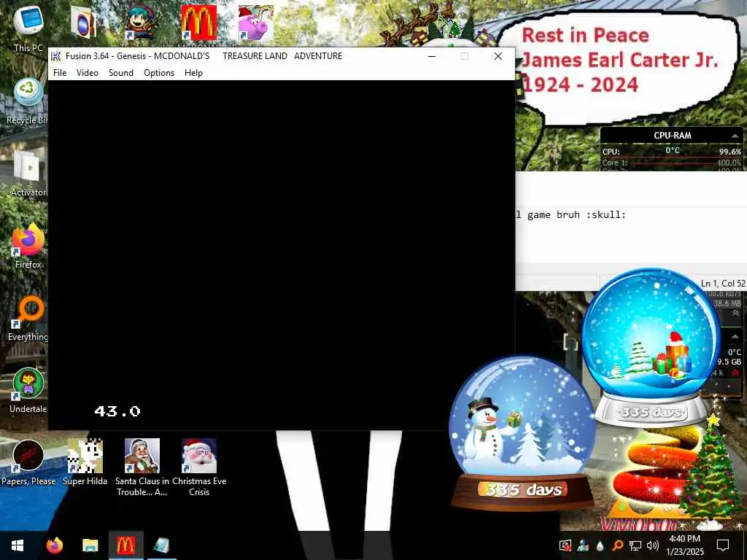
Task: Open the File menu in Fusion
Action: (x=60, y=73)
